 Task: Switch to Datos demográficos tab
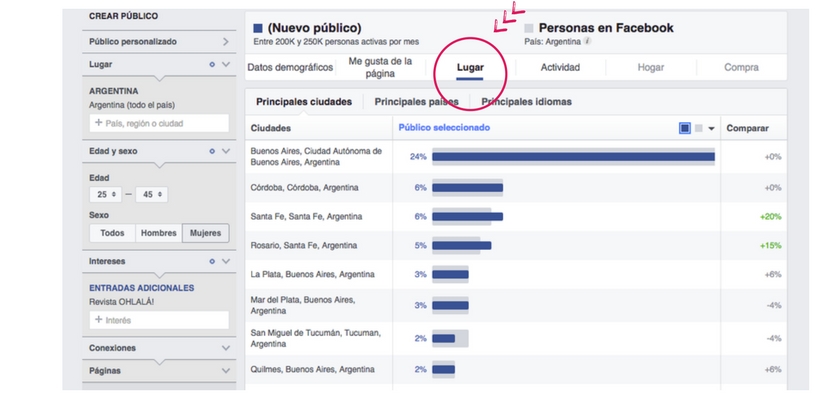290,68
